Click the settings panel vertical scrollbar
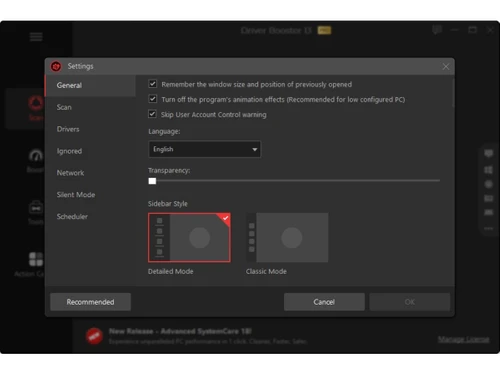 click(x=453, y=92)
